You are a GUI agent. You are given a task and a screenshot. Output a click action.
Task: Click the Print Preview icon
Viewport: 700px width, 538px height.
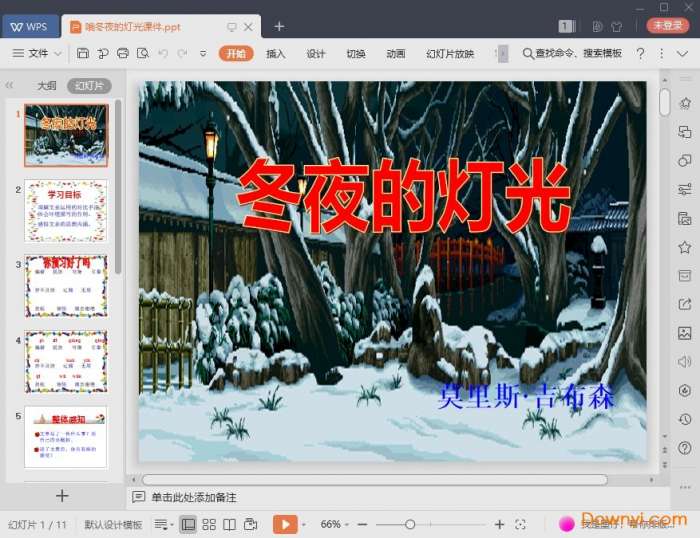pos(143,54)
